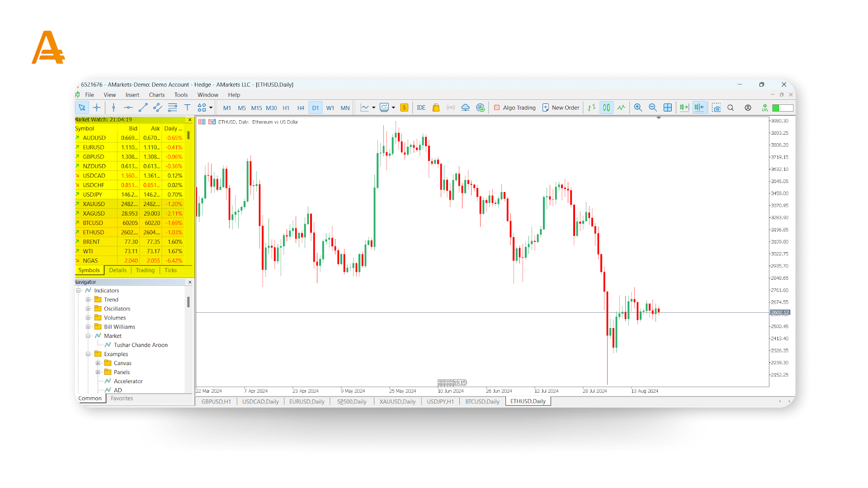Click the zoom out chart icon
This screenshot has width=868, height=488.
(x=653, y=108)
